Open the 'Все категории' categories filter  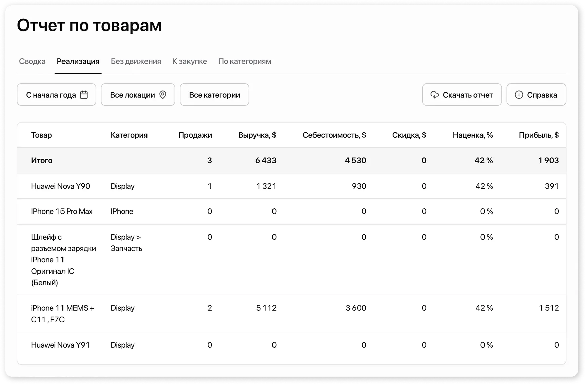(214, 95)
